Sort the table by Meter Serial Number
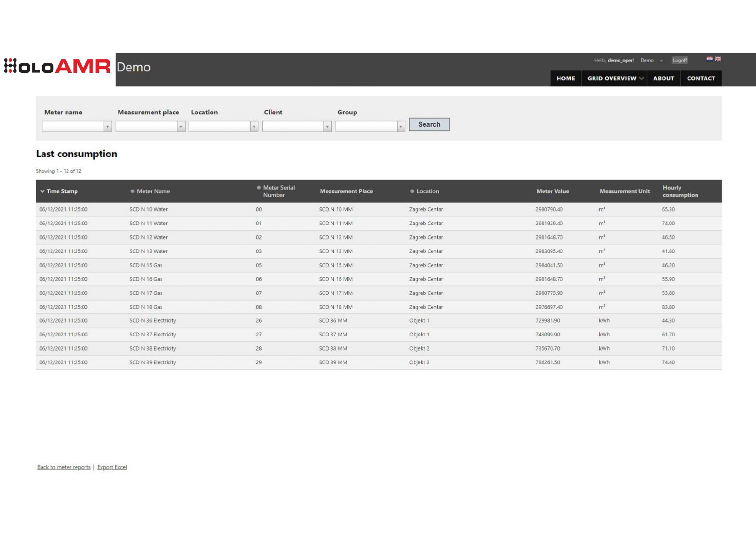The width and height of the screenshot is (756, 534). pos(278,191)
